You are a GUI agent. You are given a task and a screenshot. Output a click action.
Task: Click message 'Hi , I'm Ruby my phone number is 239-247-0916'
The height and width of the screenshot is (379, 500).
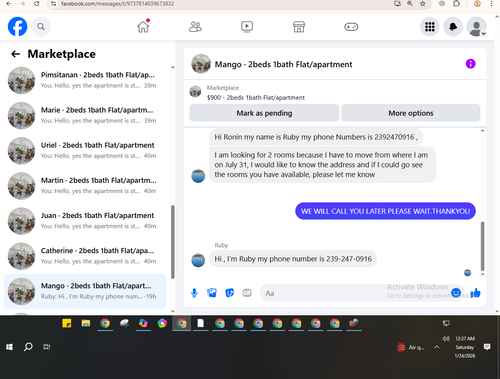(293, 259)
